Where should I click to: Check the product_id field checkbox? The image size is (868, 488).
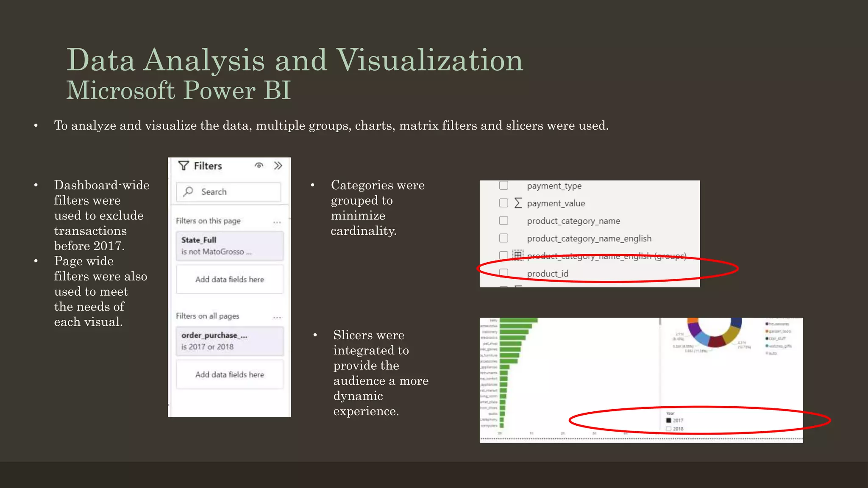coord(504,273)
